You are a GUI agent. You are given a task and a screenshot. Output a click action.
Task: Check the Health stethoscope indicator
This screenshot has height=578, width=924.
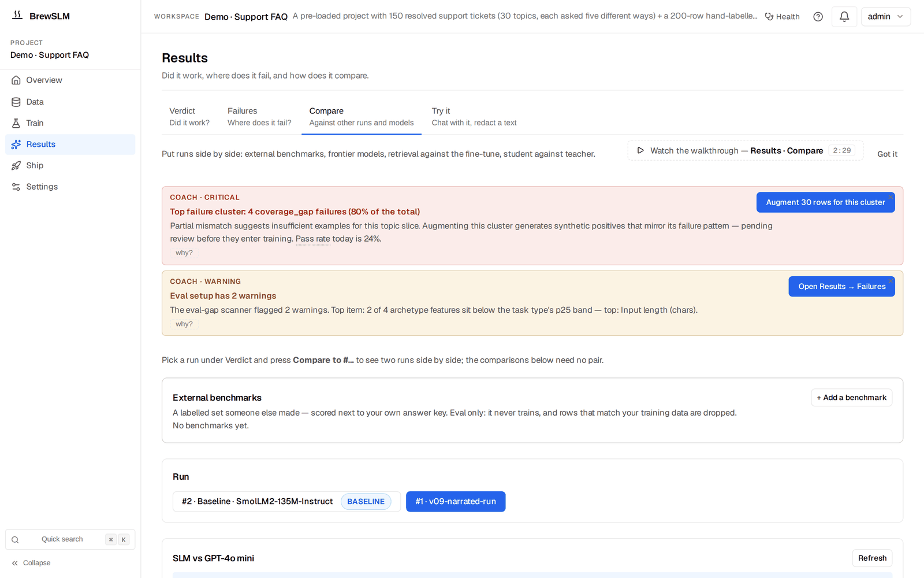pos(782,17)
